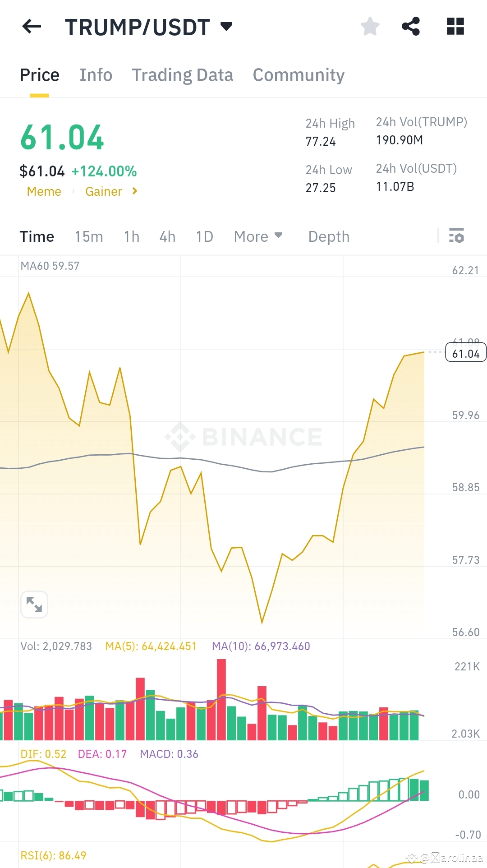Screen dimensions: 487x868
Task: Open the Binance watermark area
Action: (x=243, y=435)
